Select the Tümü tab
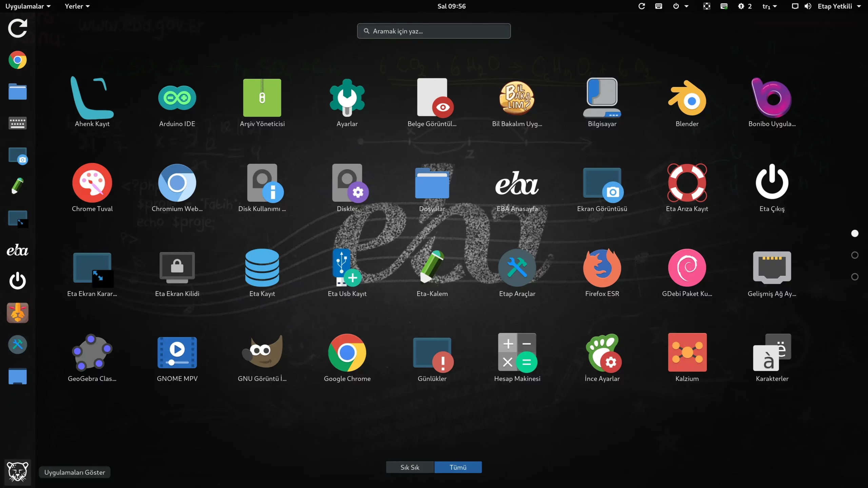The image size is (868, 488). tap(458, 467)
